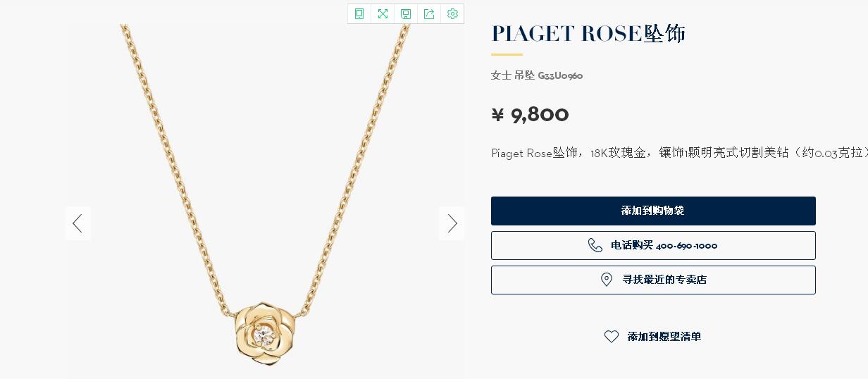
Task: Click the 添加到愿望清单 link text
Action: [664, 337]
